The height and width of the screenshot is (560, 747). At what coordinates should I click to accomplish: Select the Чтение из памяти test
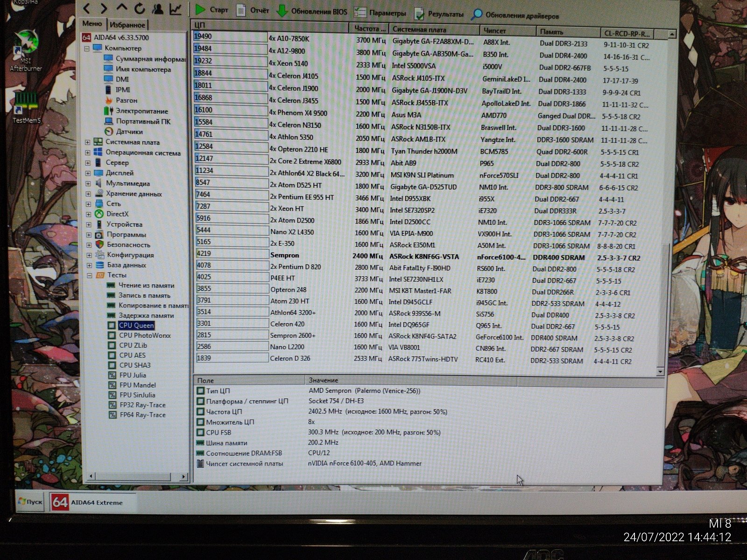(x=141, y=286)
